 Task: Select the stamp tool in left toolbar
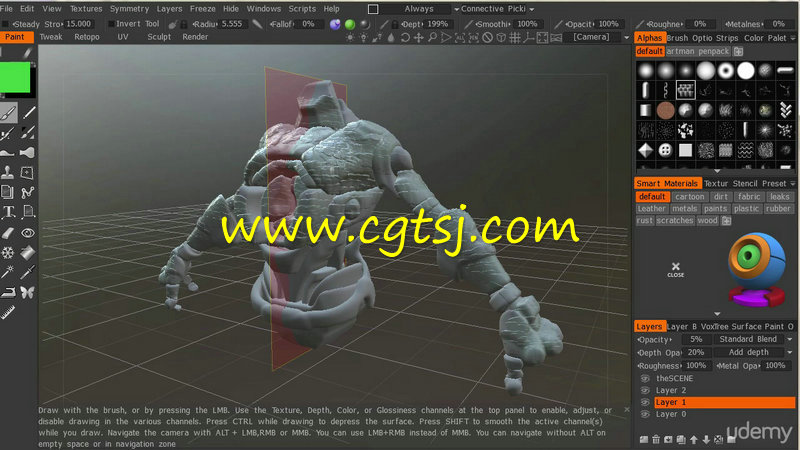click(x=8, y=172)
